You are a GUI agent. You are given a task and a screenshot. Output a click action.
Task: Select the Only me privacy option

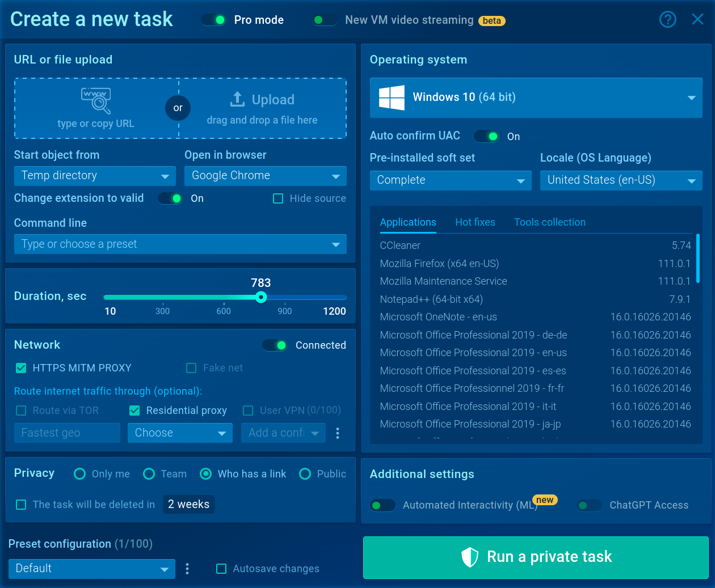80,474
